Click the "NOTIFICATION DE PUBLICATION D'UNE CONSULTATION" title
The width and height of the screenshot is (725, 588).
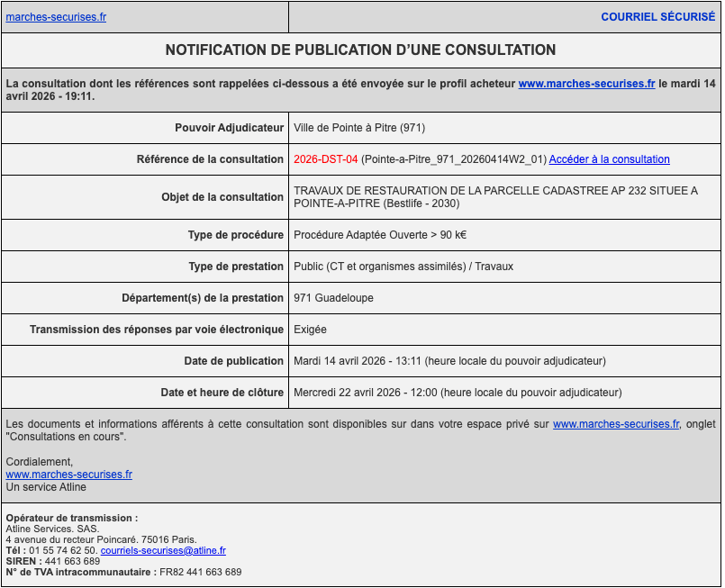pos(360,50)
